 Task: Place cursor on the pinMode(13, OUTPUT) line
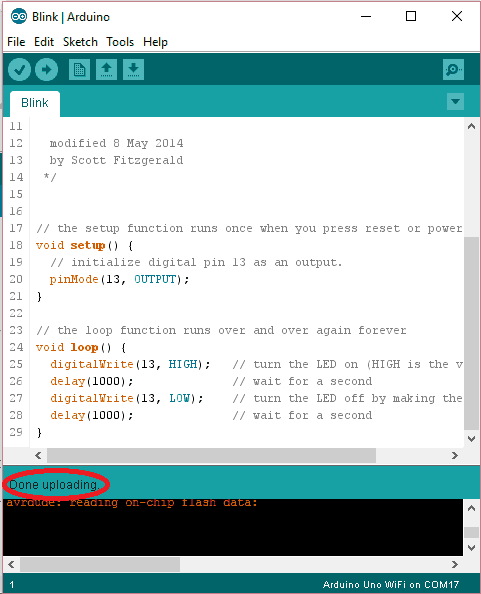coord(119,279)
